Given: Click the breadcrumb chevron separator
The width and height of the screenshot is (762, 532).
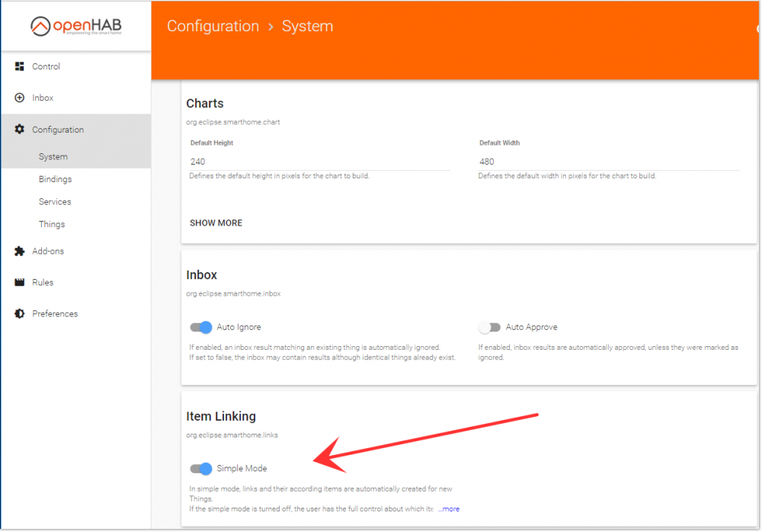Looking at the screenshot, I should (x=271, y=27).
